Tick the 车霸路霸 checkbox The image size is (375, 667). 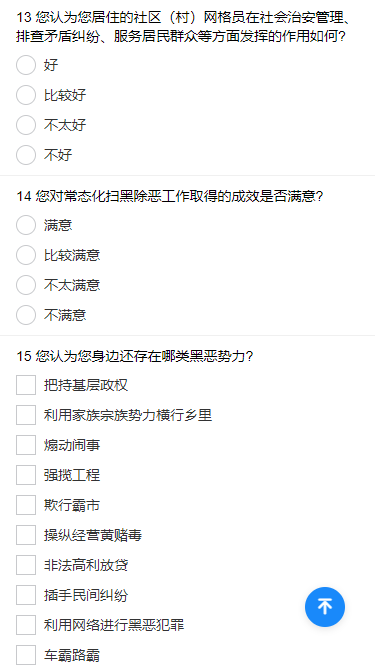[x=26, y=655]
